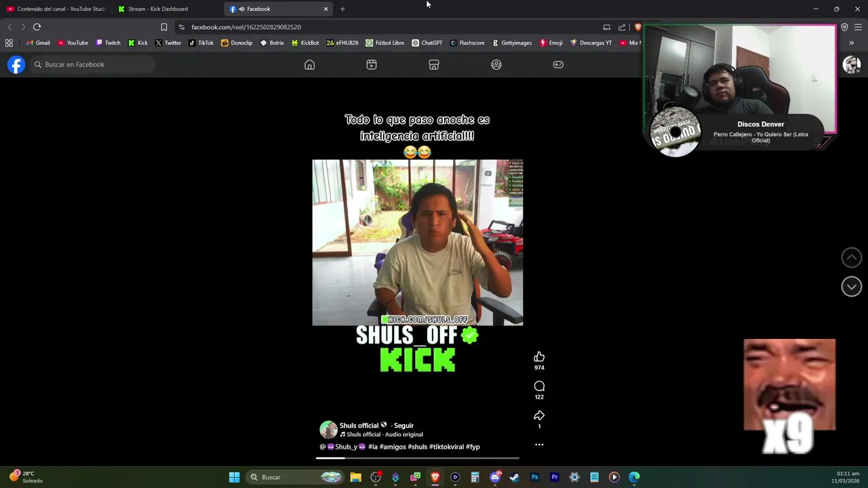Open a new browser tab
The height and width of the screenshot is (488, 868).
coord(342,9)
